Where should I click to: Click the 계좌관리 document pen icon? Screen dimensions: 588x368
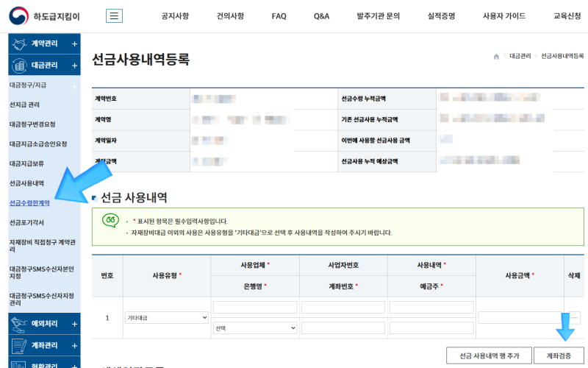pos(19,346)
